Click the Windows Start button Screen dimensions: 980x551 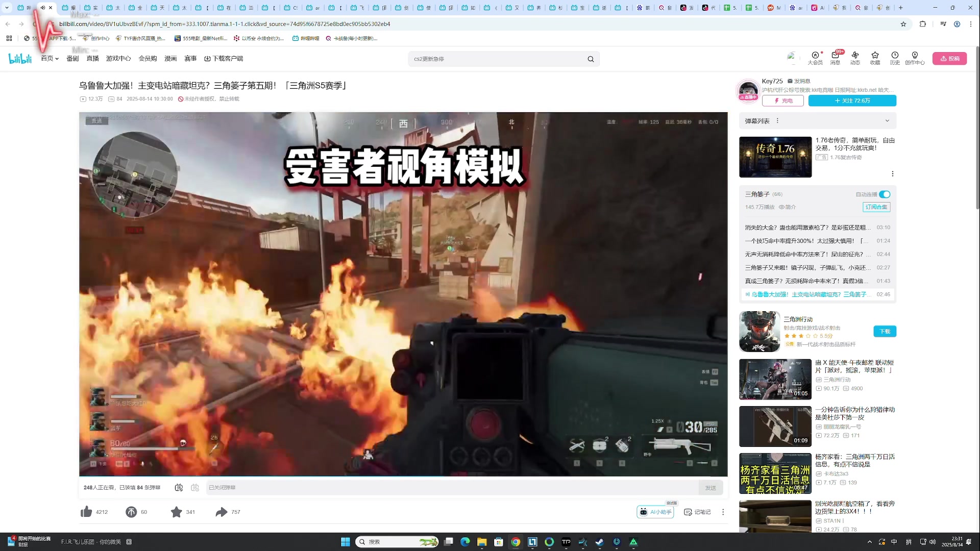pyautogui.click(x=346, y=542)
